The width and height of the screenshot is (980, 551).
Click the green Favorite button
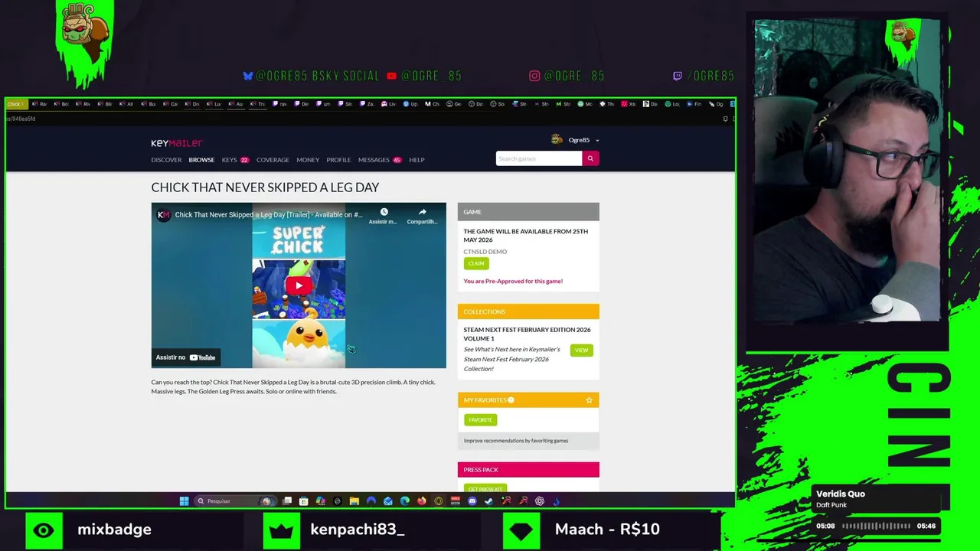[480, 419]
